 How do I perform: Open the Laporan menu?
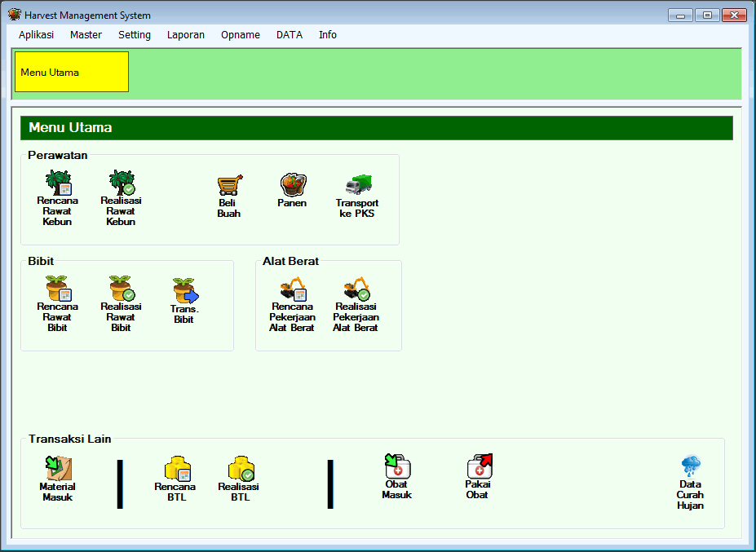coord(186,35)
